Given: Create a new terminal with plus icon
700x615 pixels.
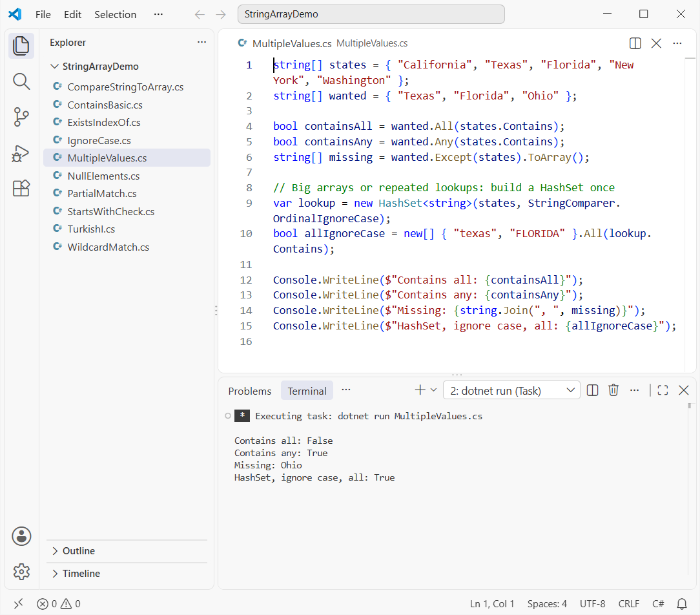Looking at the screenshot, I should pos(420,390).
